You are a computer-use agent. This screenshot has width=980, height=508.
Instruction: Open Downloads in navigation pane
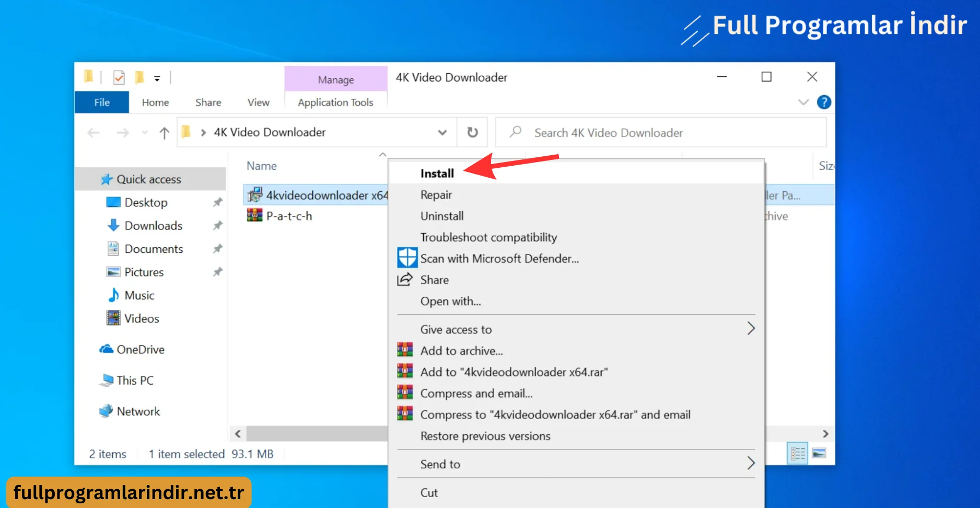point(153,226)
